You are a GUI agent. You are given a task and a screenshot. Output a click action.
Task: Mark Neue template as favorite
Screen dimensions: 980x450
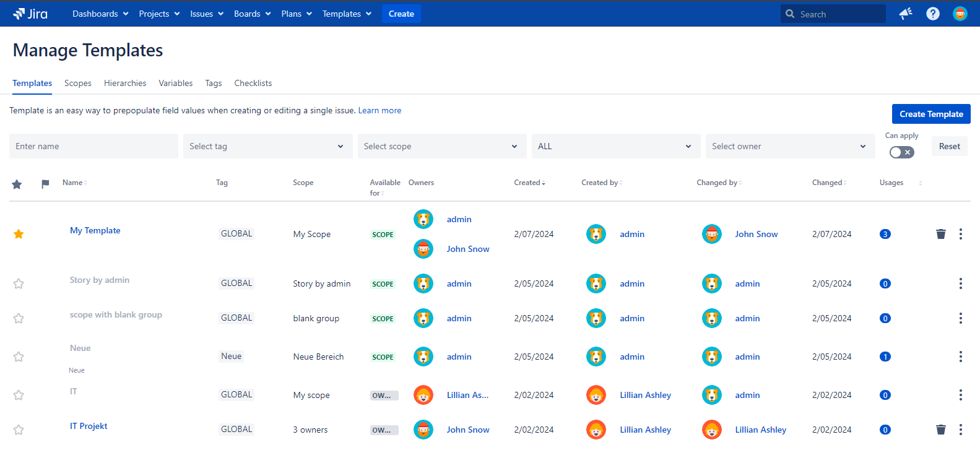coord(19,357)
